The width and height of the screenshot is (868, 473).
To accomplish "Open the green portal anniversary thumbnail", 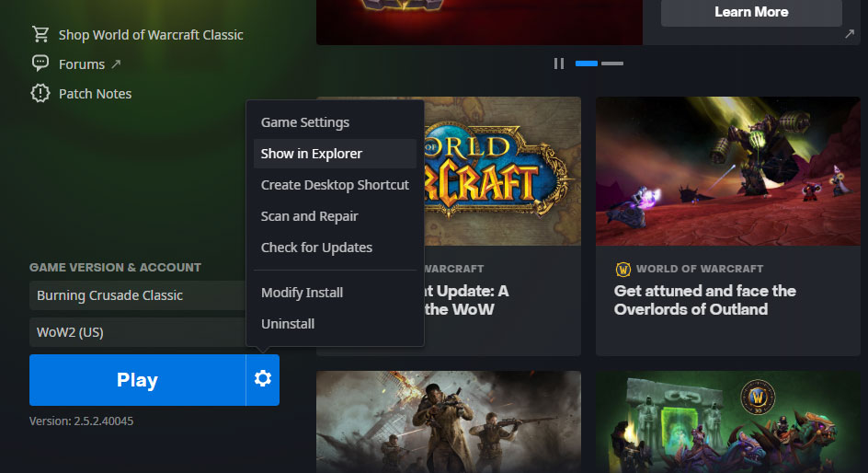I will (728, 421).
